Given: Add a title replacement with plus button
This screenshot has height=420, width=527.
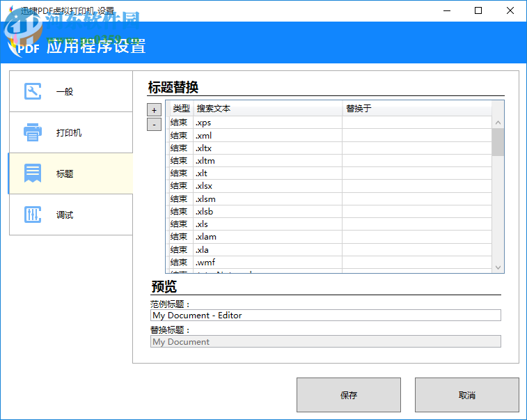Looking at the screenshot, I should [x=155, y=110].
